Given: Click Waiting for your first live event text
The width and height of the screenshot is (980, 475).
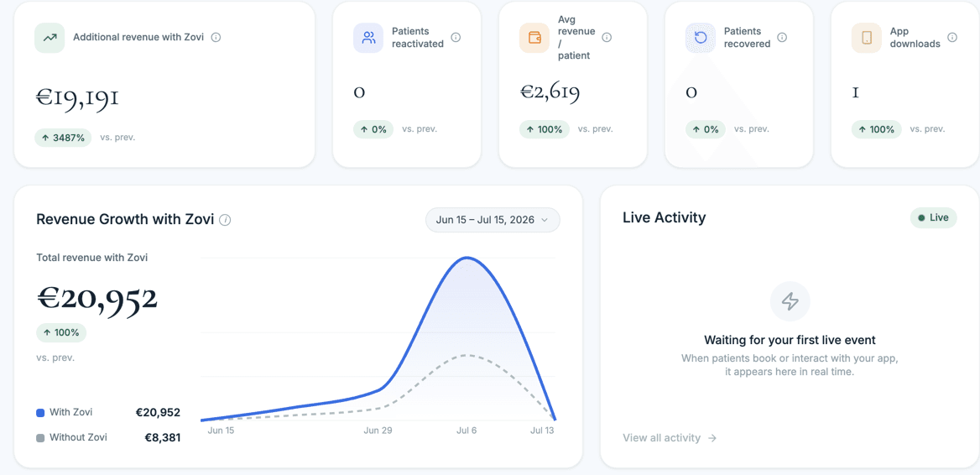Looking at the screenshot, I should click(x=790, y=341).
